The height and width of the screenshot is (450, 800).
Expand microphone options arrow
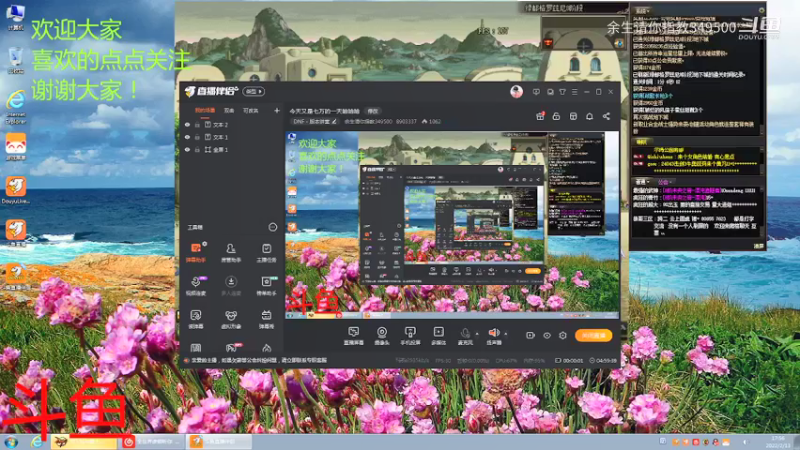477,334
